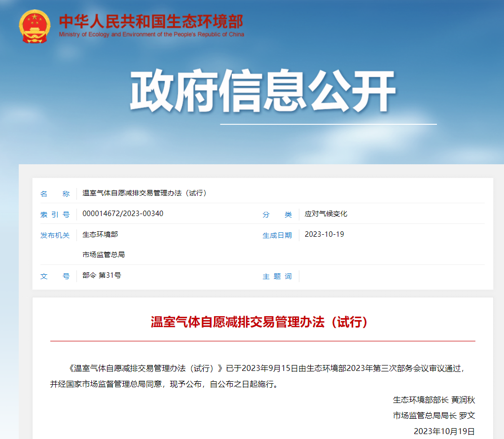Select the 发布机关 field label
The height and width of the screenshot is (439, 504).
pos(54,235)
